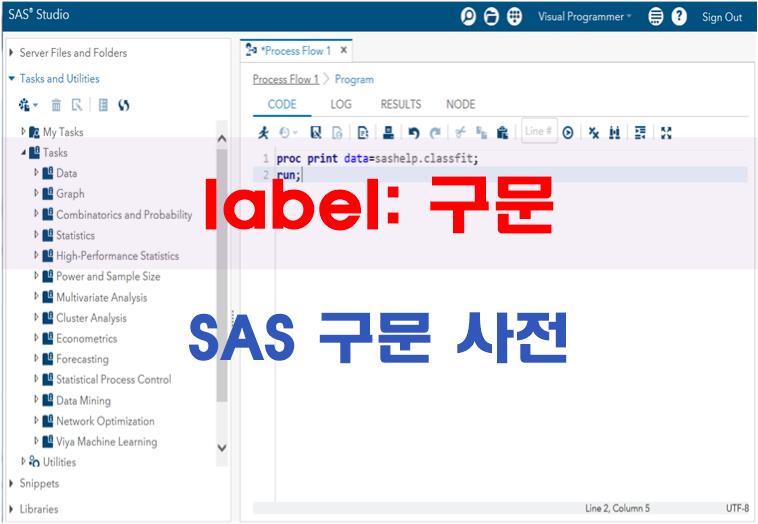
Task: Click the Copy toolbar icon
Action: click(481, 132)
